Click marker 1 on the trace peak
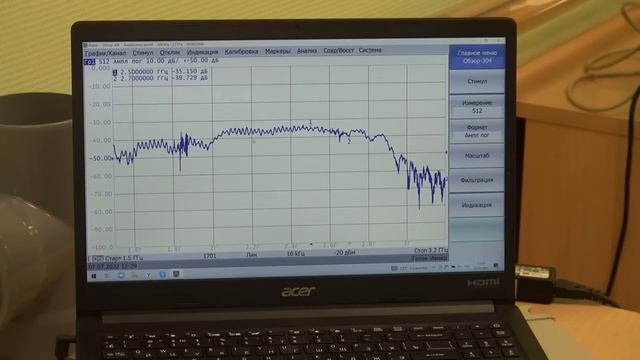The image size is (640, 360). (310, 122)
